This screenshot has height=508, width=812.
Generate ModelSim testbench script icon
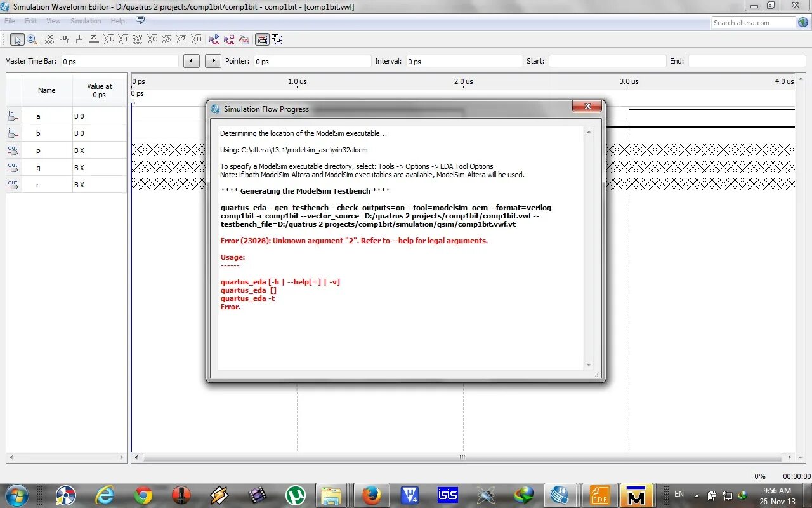point(244,39)
